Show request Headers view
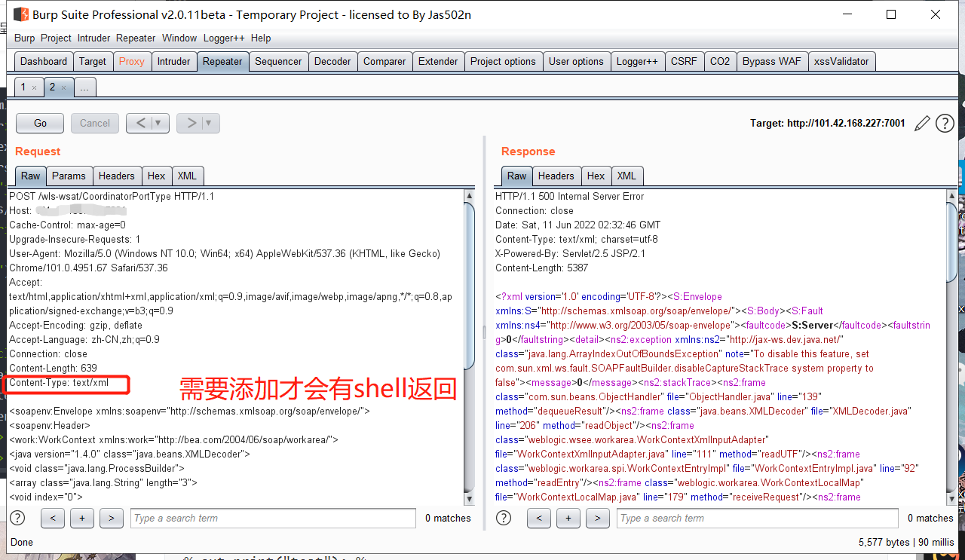The width and height of the screenshot is (965, 560). click(116, 176)
